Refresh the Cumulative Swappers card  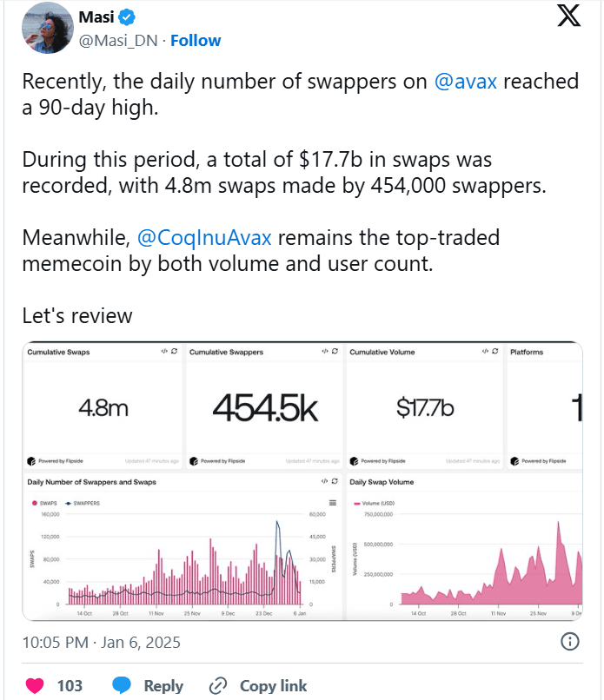click(x=335, y=352)
